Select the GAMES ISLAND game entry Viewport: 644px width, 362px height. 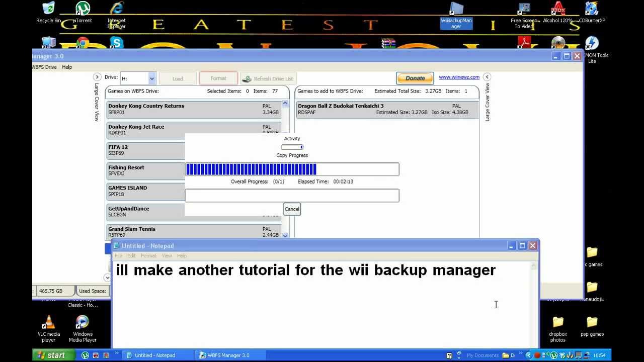146,191
